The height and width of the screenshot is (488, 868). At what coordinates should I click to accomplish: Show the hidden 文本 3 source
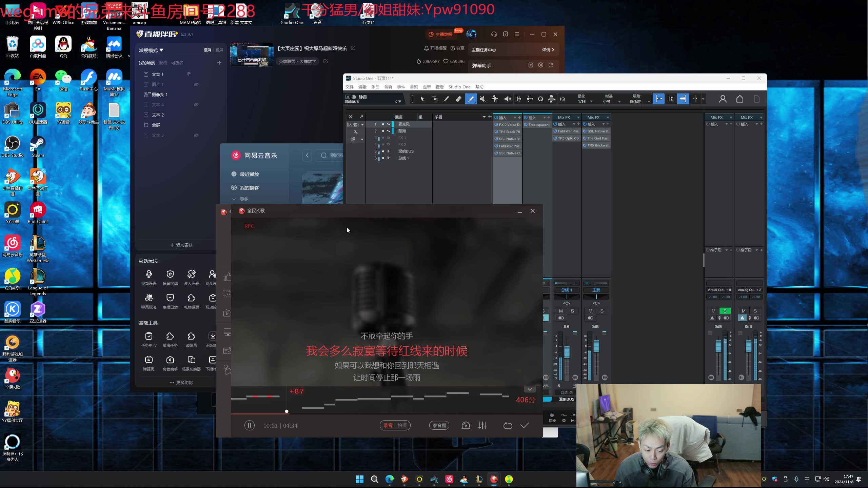pos(196,135)
